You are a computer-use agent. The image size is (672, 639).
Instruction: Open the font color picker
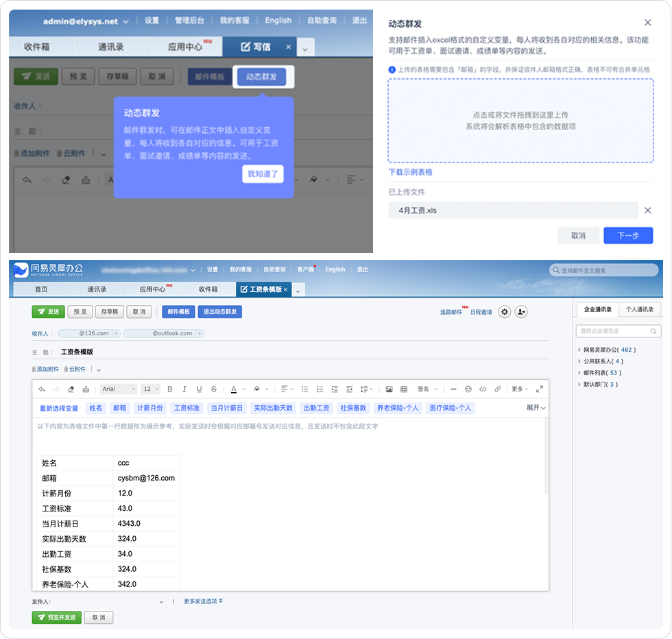[234, 389]
